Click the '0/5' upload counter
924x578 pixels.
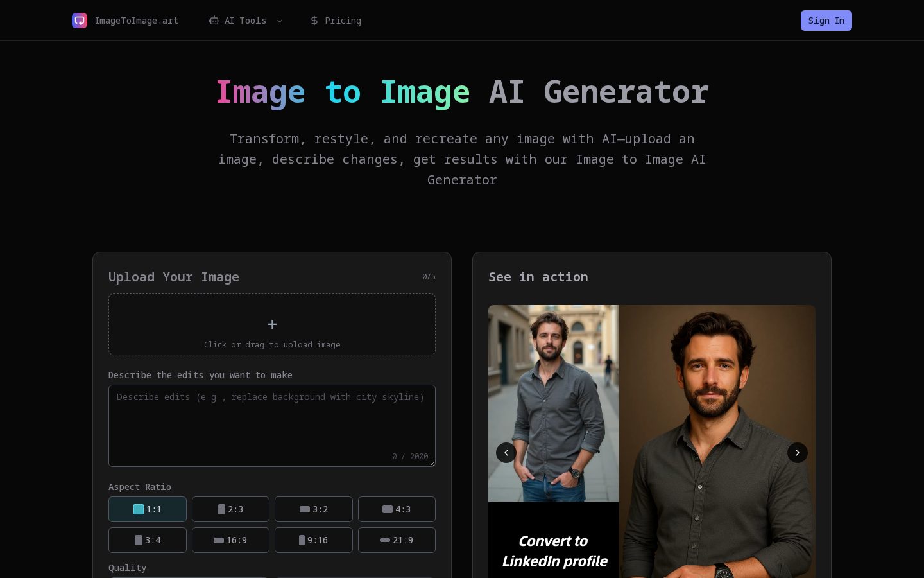point(429,277)
